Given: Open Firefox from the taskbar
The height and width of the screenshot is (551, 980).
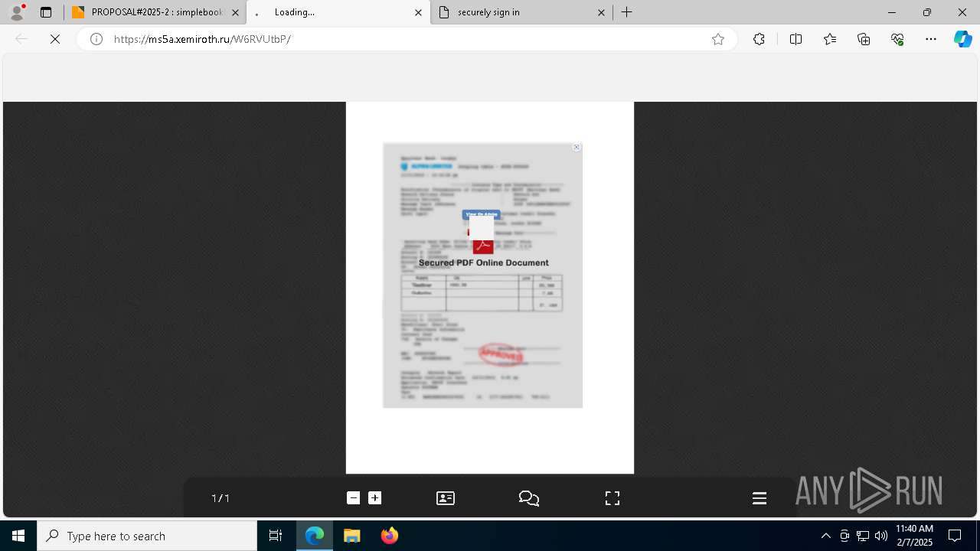Looking at the screenshot, I should click(390, 536).
